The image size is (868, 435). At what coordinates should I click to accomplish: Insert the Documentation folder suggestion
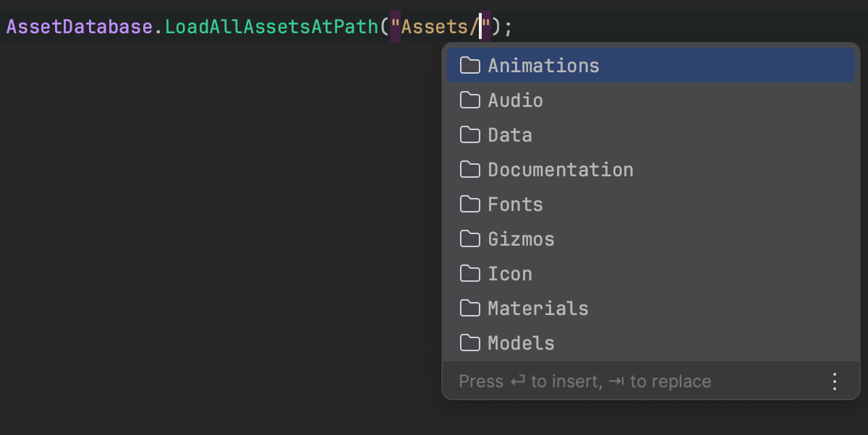[561, 170]
